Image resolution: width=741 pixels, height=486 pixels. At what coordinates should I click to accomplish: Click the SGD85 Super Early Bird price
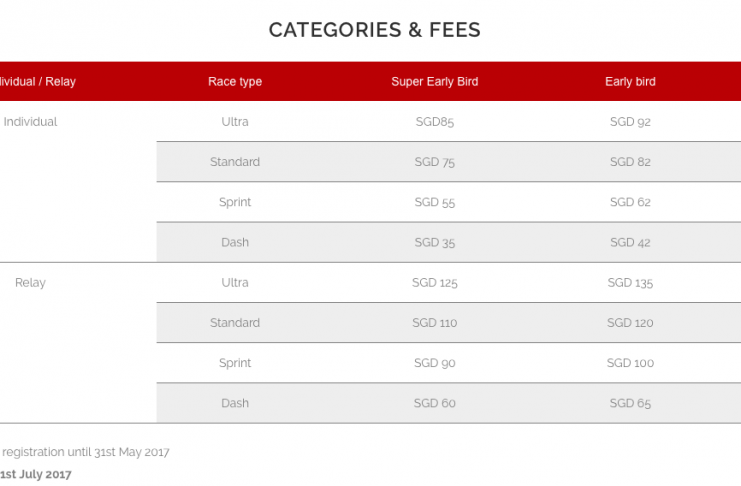click(435, 122)
